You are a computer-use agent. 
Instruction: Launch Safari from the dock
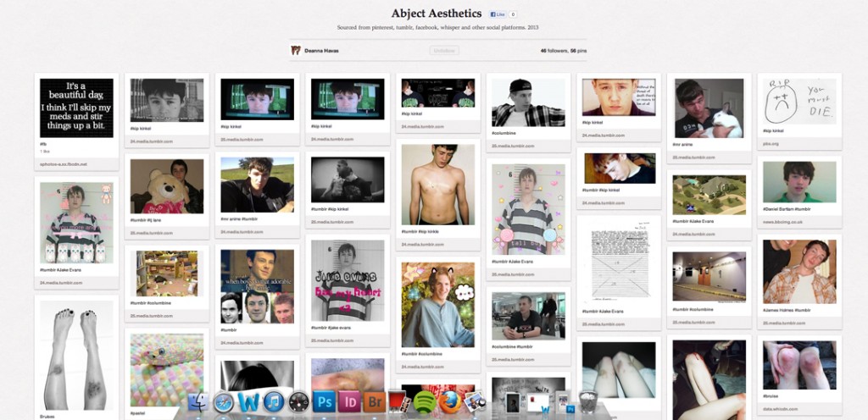tap(224, 402)
